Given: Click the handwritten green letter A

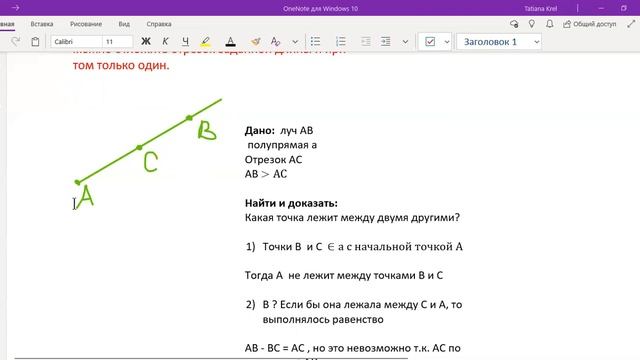Looking at the screenshot, I should tap(85, 197).
